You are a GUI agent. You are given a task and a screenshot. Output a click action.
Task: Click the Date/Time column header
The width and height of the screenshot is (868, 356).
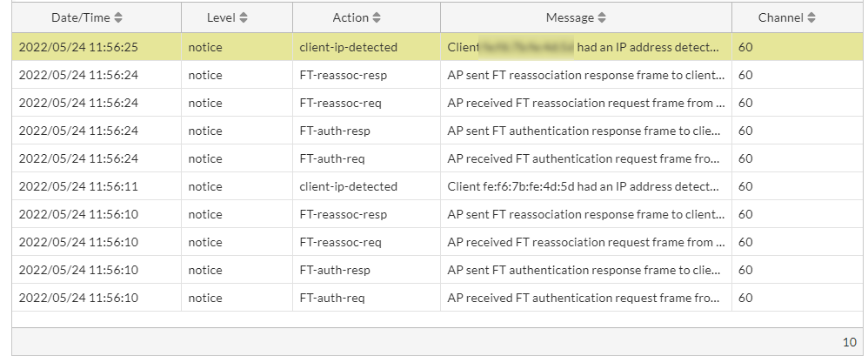tap(80, 17)
